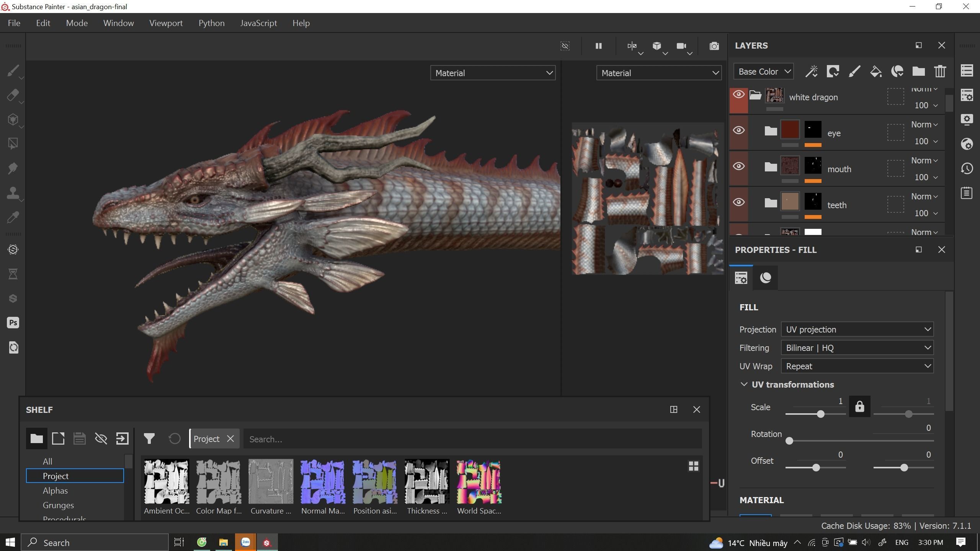Create a new folder in layers
Screen dimensions: 980x551
tap(919, 72)
